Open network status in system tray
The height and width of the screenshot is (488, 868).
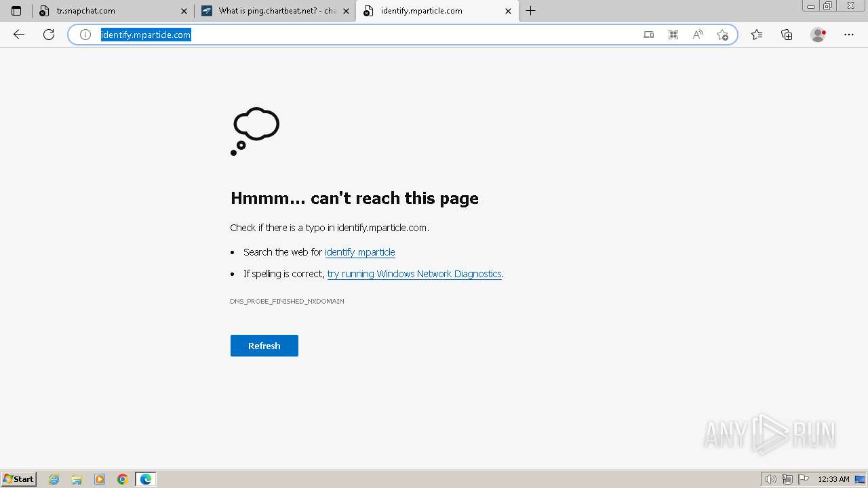coord(787,479)
